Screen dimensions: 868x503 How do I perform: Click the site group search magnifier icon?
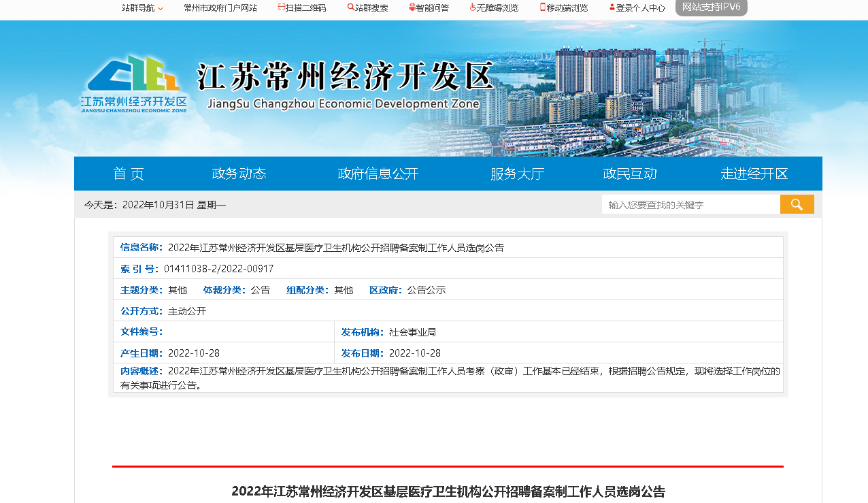point(350,7)
